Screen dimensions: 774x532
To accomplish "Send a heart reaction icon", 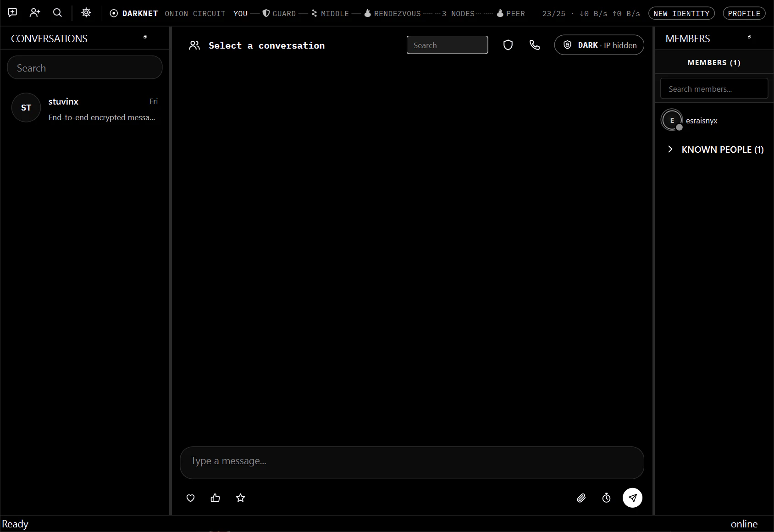I will pyautogui.click(x=191, y=498).
